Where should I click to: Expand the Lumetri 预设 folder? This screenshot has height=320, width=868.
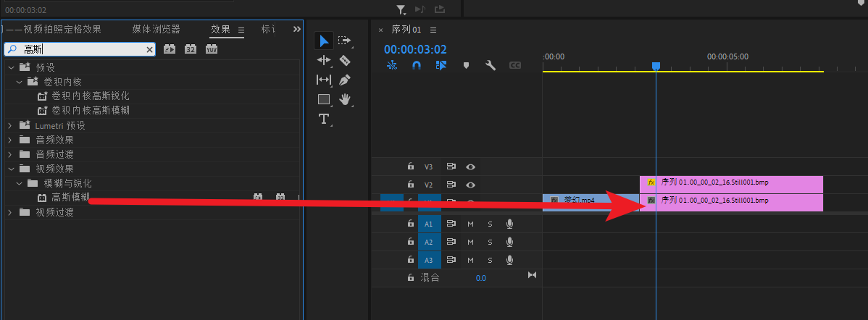pos(10,125)
